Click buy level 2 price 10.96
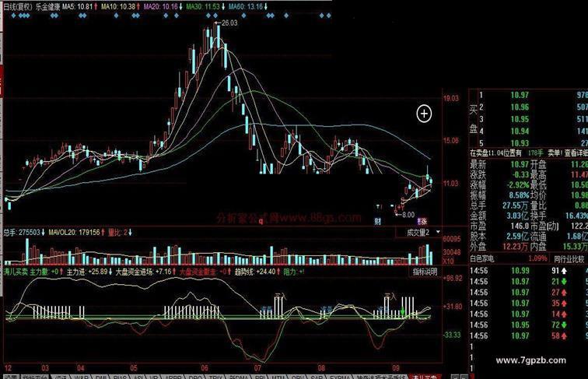Image resolution: width=588 pixels, height=379 pixels. click(520, 107)
